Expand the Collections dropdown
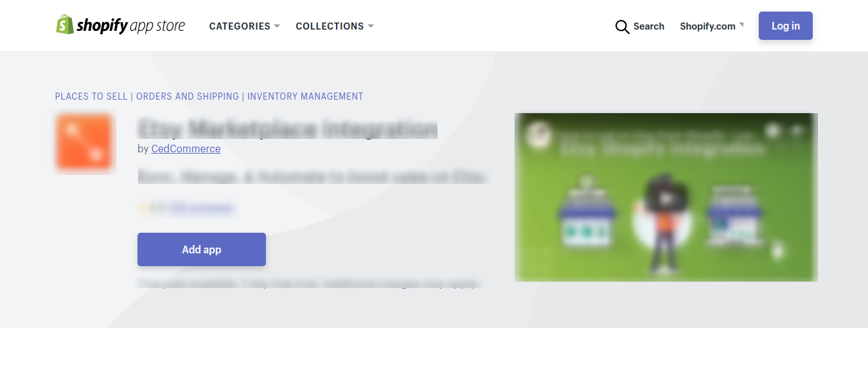Image resolution: width=868 pixels, height=380 pixels. (x=334, y=26)
